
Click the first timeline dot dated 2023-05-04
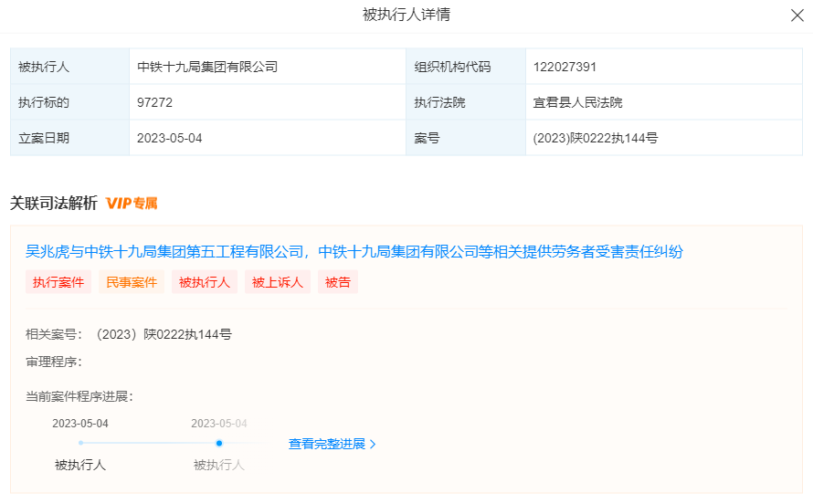[81, 443]
